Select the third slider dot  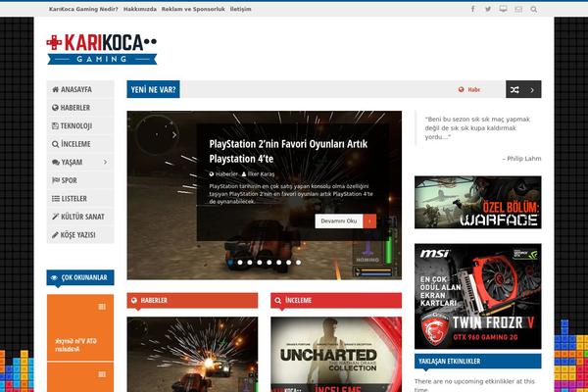[250, 263]
